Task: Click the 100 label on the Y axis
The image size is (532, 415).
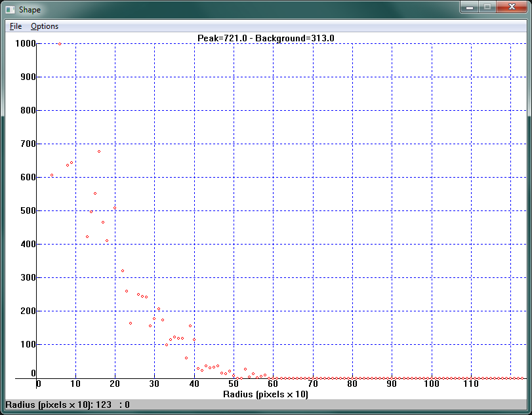Action: (x=26, y=344)
